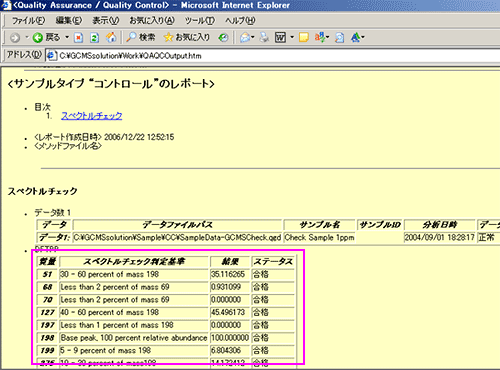Screen dimensions: 500x370
Task: Open the お気に入り(A) menu
Action: 152,21
